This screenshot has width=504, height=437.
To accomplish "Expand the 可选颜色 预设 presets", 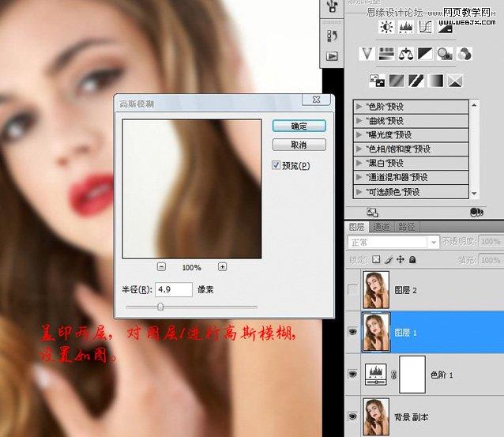I will click(359, 192).
